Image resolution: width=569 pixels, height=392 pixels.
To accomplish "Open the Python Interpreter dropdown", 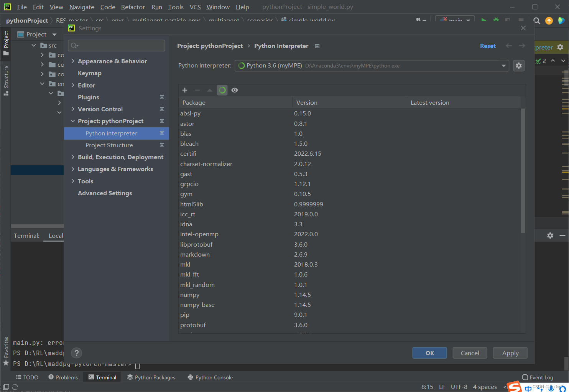I will pyautogui.click(x=372, y=66).
